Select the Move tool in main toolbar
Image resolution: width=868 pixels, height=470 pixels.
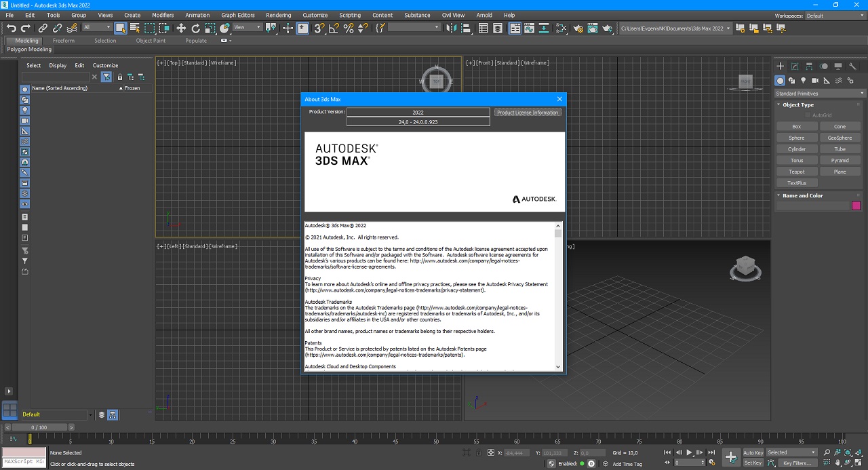(x=181, y=28)
